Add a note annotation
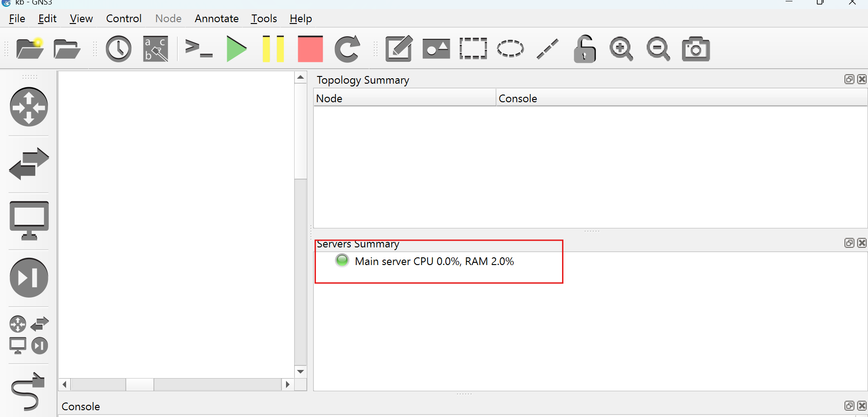The height and width of the screenshot is (417, 868). 399,49
